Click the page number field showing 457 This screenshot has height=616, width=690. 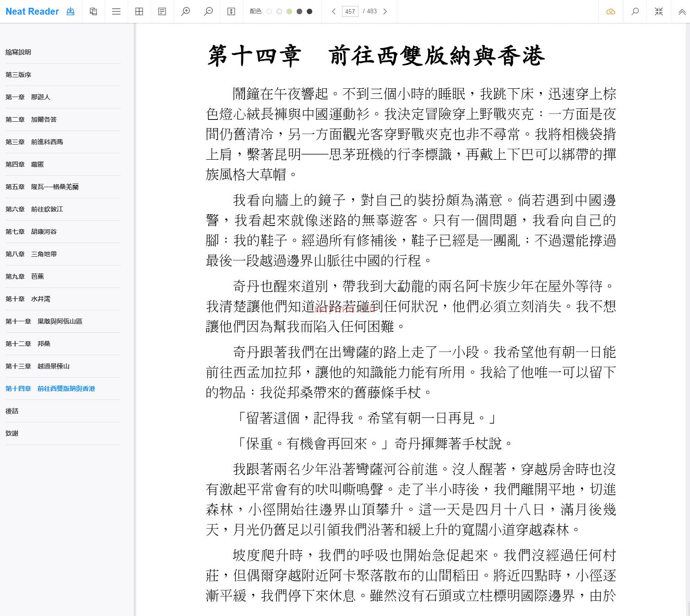point(350,11)
